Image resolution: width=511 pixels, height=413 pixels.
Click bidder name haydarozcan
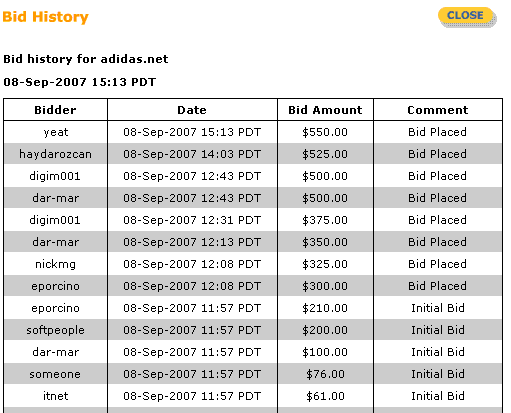point(55,154)
